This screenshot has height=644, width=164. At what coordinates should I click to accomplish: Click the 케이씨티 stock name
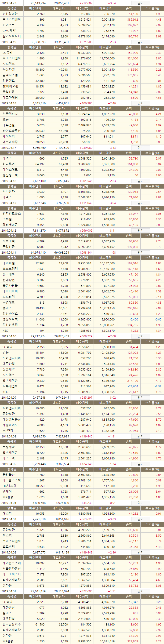(8, 136)
